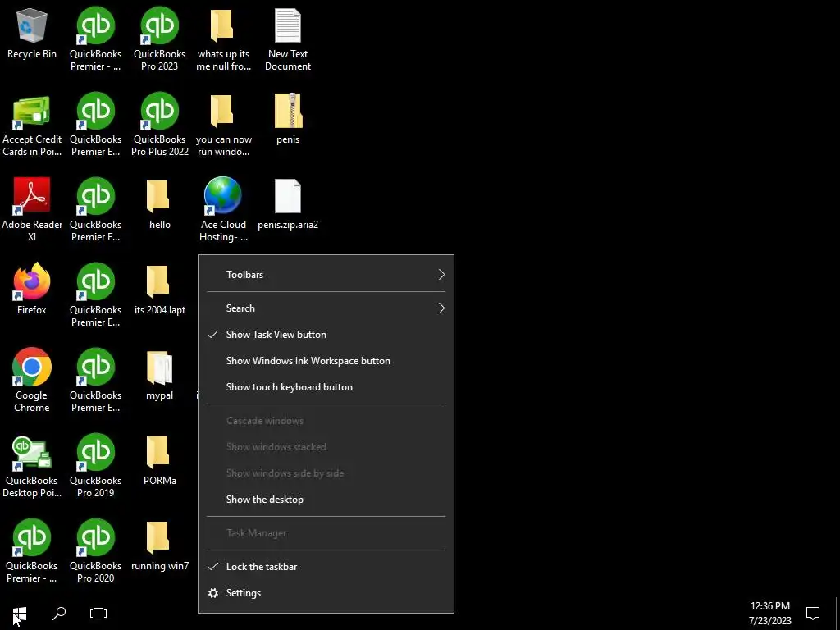Enable Show touch keyboard button
This screenshot has width=840, height=630.
(x=326, y=387)
